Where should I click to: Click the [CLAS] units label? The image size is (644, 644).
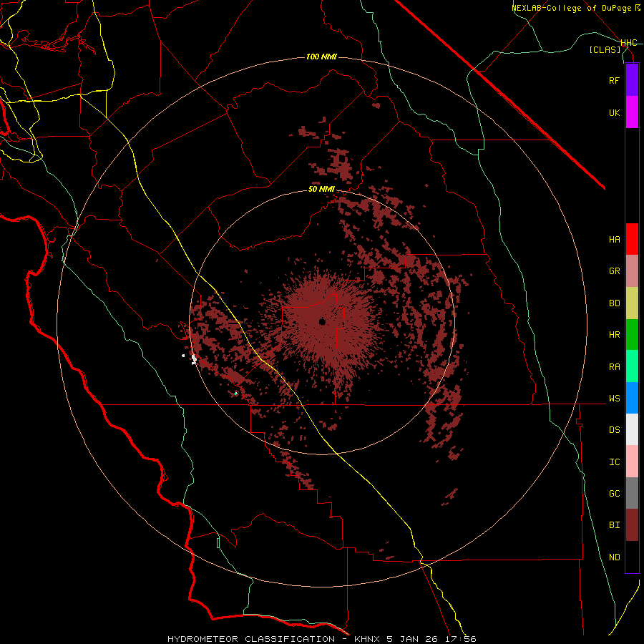[605, 50]
